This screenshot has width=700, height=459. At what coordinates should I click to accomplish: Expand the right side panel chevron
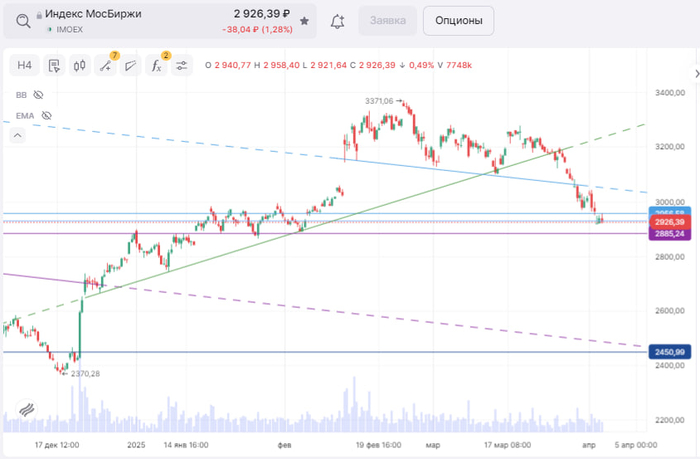[x=695, y=74]
